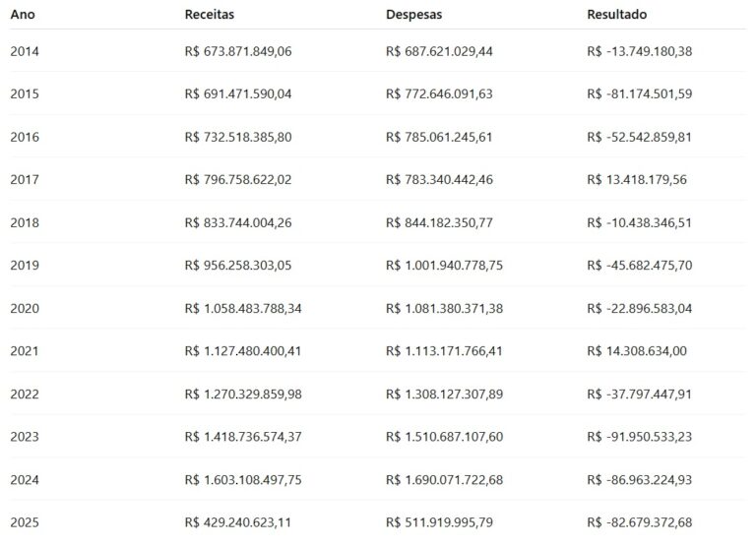Select the 2025 resultado R$ -82.679.372,68

(640, 522)
